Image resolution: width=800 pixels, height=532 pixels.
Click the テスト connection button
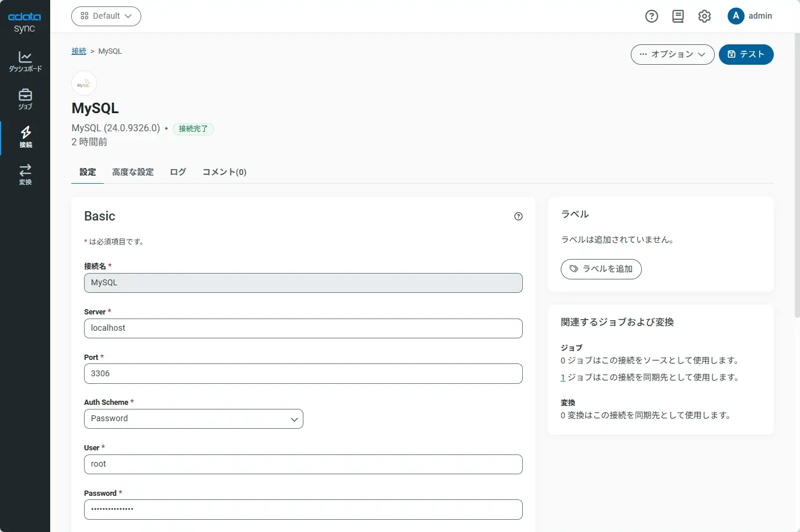(x=746, y=54)
